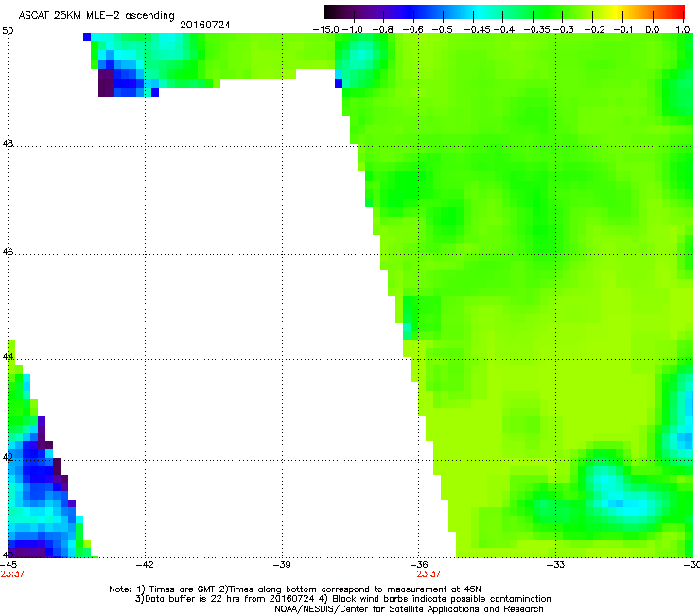Screen dimensions: 700x615
Task: Click the colorbar label '-0.3'
Action: (x=564, y=30)
